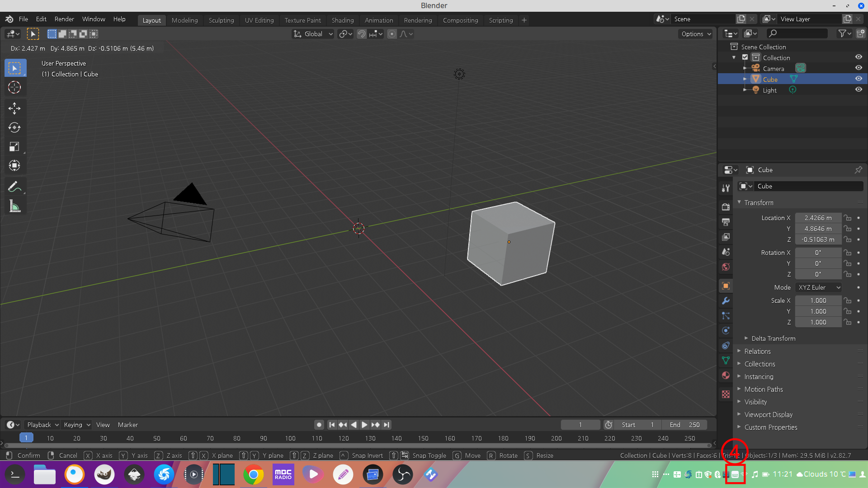This screenshot has width=868, height=488.
Task: Select the Scale tool in toolbar
Action: click(14, 146)
